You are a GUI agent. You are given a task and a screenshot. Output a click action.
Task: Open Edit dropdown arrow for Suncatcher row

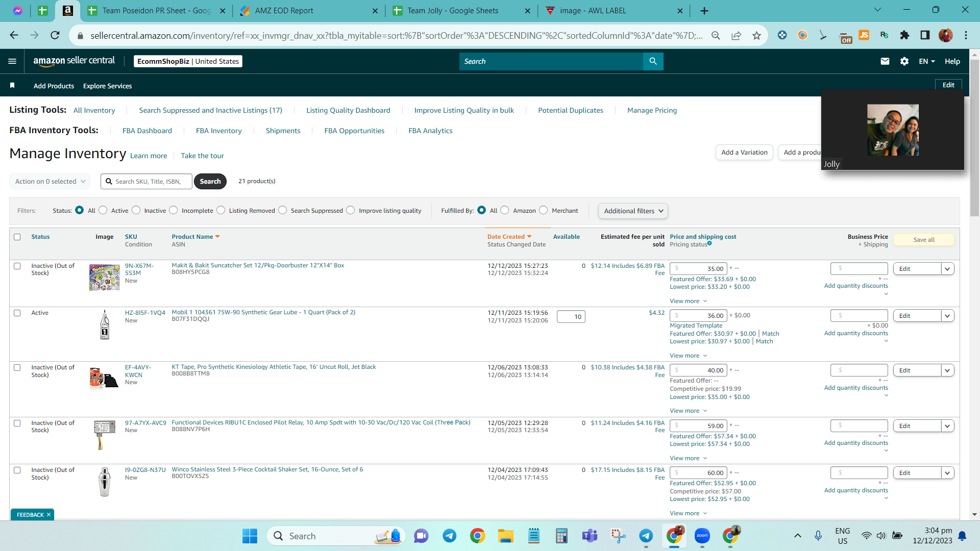click(x=947, y=269)
